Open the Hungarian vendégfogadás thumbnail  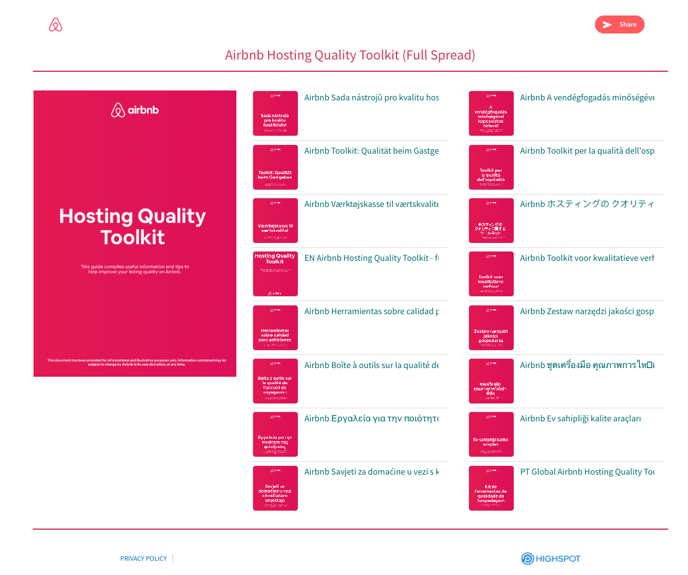[491, 113]
